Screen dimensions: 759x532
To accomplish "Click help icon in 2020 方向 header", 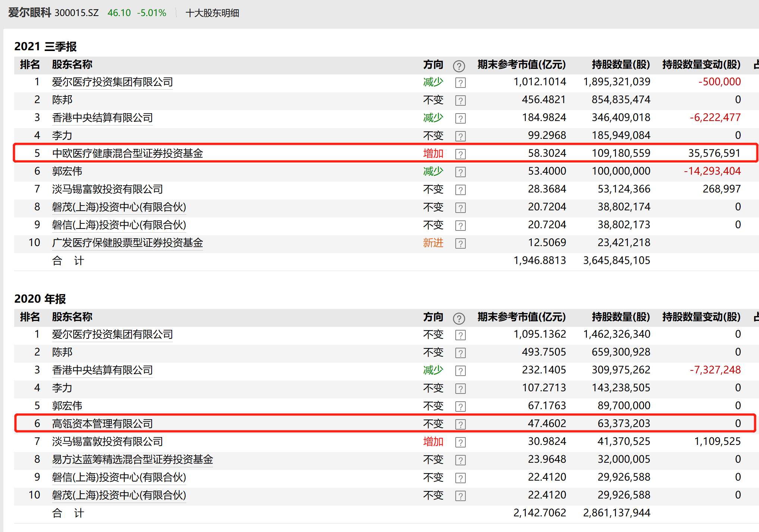I will (x=459, y=319).
